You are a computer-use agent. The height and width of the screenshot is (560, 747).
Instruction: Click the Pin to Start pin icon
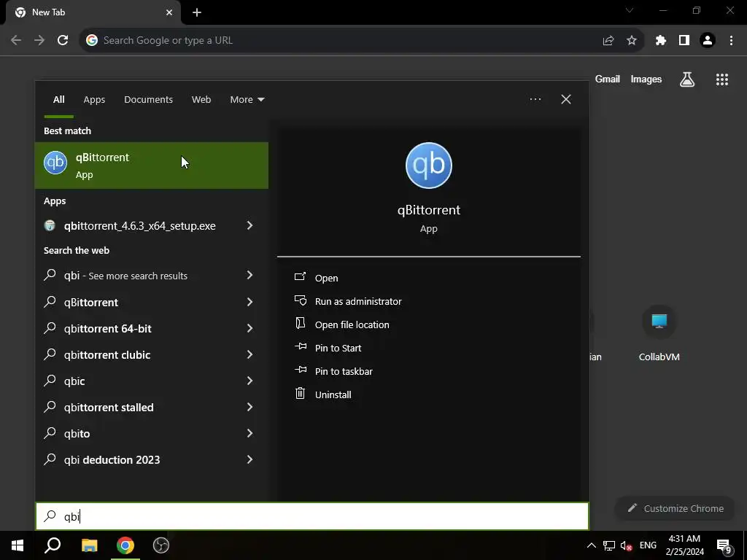click(x=300, y=346)
